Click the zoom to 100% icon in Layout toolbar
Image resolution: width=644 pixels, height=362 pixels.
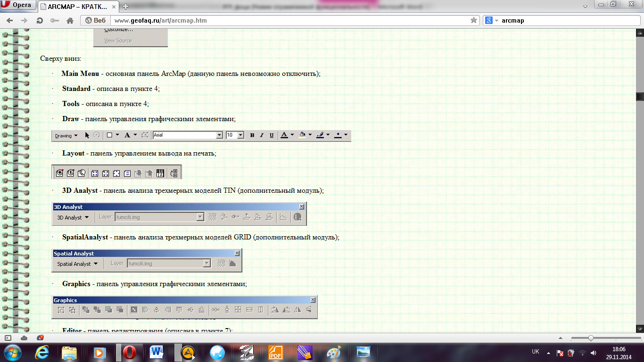tap(127, 173)
